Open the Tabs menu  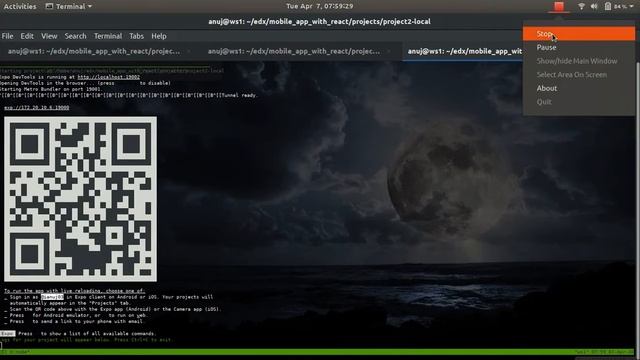click(x=136, y=36)
